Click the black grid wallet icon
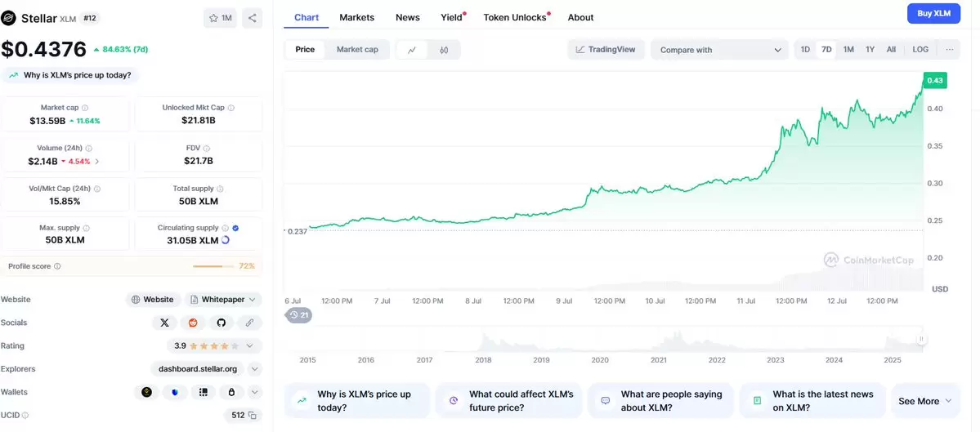This screenshot has width=980, height=432. pyautogui.click(x=204, y=392)
